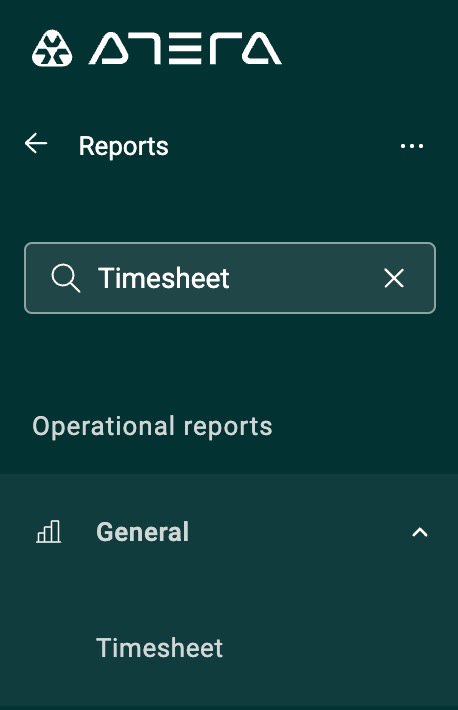This screenshot has height=710, width=458.
Task: Click the Operational reports section header
Action: tap(152, 427)
